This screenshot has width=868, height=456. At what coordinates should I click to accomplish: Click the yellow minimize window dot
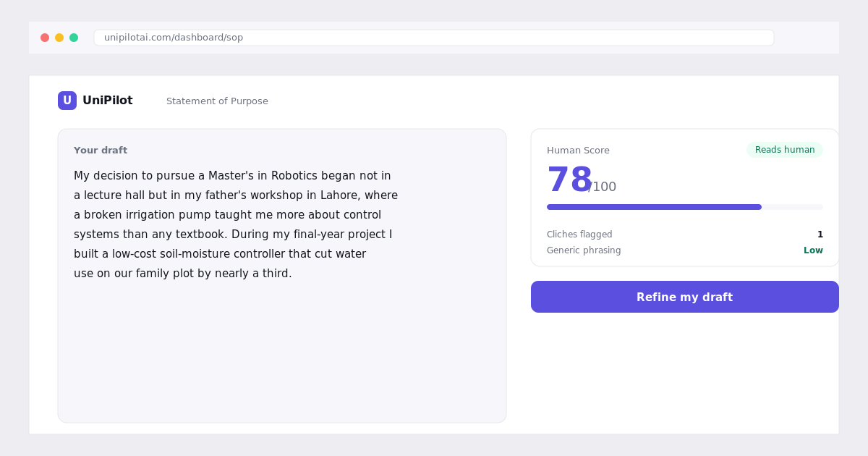(x=59, y=38)
